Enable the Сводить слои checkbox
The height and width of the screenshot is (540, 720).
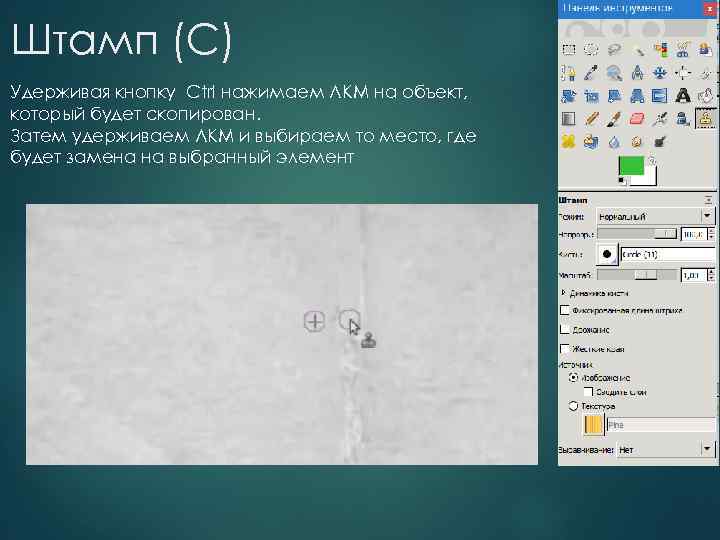(x=588, y=392)
